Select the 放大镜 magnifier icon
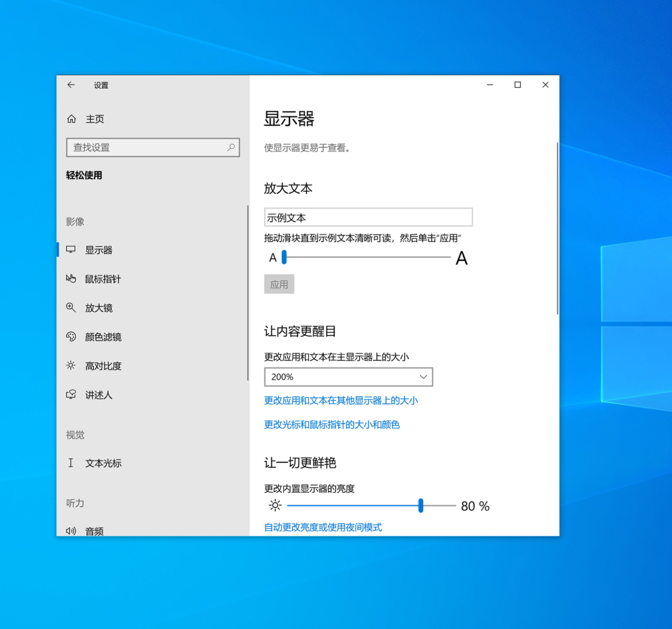 [71, 307]
